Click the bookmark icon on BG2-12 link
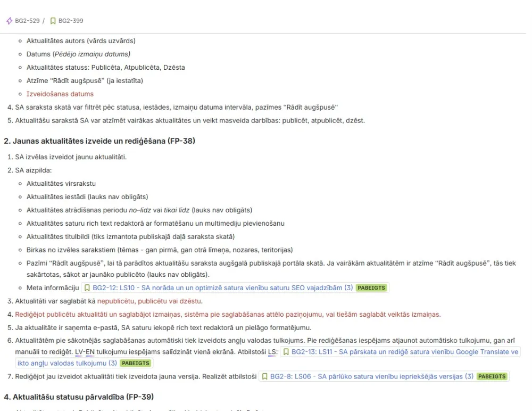This screenshot has width=532, height=411. [87, 288]
